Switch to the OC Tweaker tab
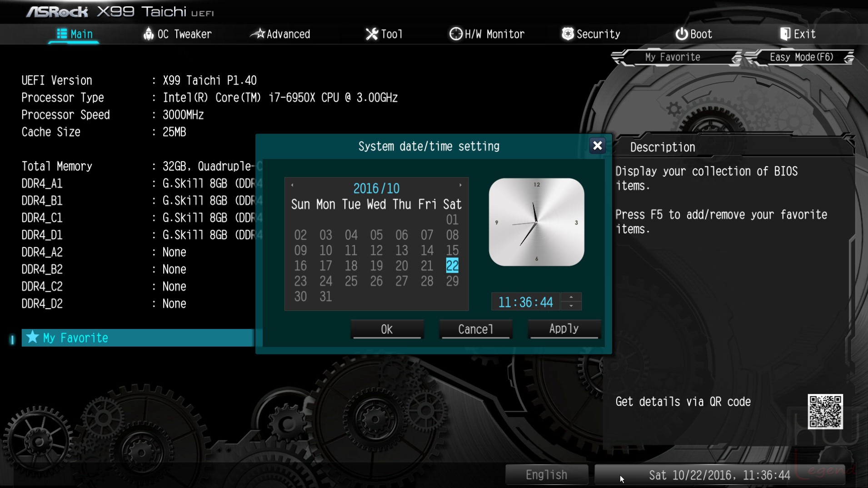This screenshot has height=488, width=868. click(x=177, y=34)
